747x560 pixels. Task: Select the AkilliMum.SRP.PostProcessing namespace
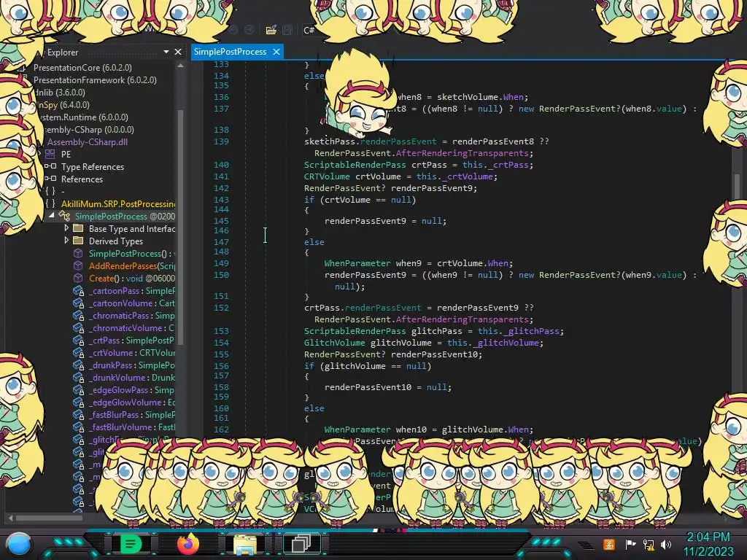(x=118, y=204)
